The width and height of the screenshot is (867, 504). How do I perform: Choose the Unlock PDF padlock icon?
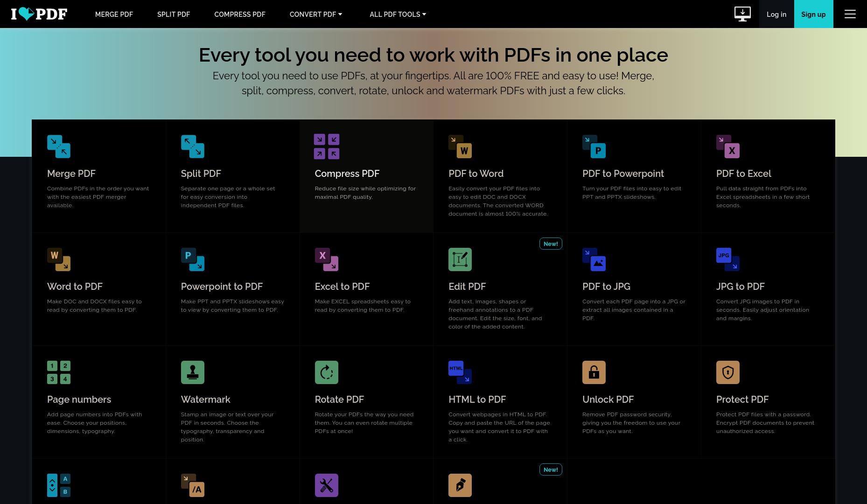pos(594,372)
